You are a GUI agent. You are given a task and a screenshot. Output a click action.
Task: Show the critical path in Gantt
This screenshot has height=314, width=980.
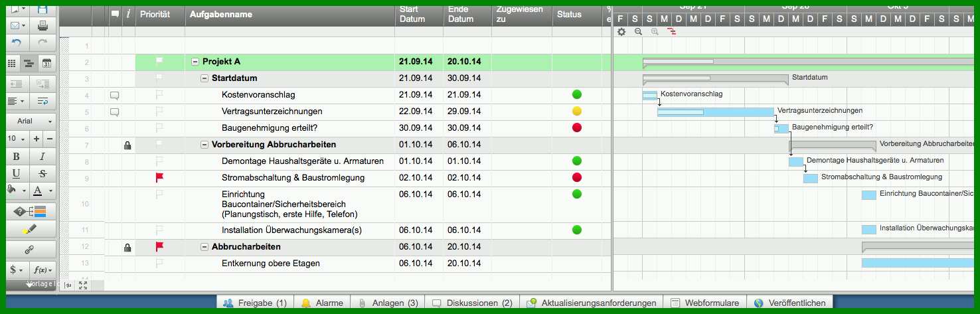click(671, 31)
